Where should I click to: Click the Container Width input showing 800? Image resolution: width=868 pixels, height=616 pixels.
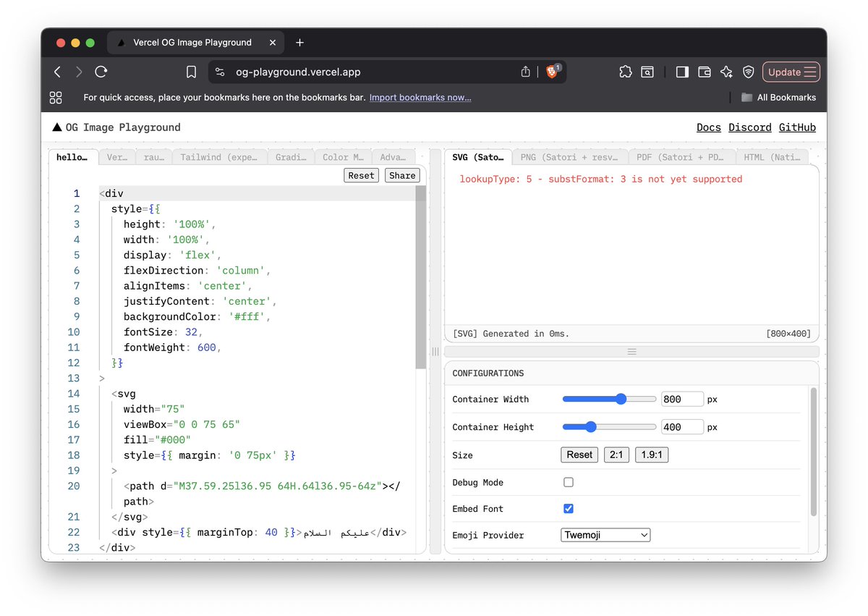tap(682, 399)
